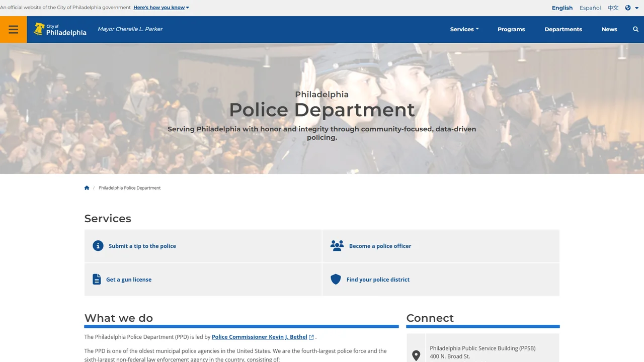
Task: Click Philadelphia Police Department breadcrumb text
Action: [x=130, y=188]
